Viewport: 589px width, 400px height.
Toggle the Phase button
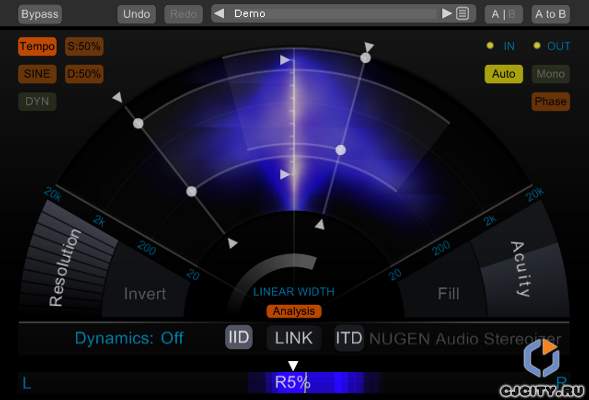[550, 101]
